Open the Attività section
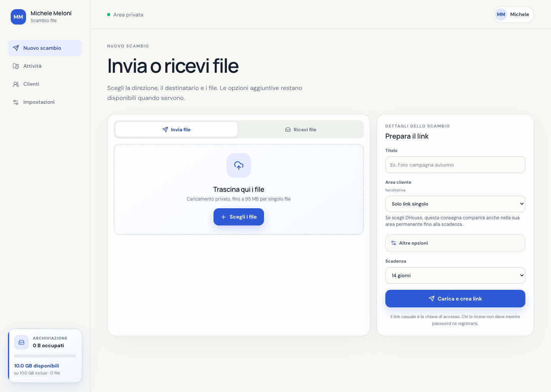 45,66
